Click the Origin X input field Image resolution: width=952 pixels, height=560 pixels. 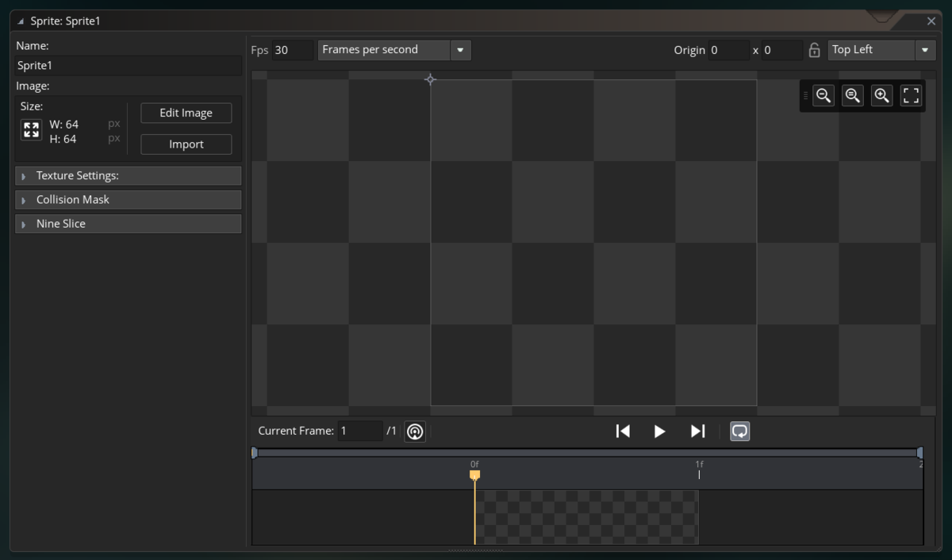point(729,50)
